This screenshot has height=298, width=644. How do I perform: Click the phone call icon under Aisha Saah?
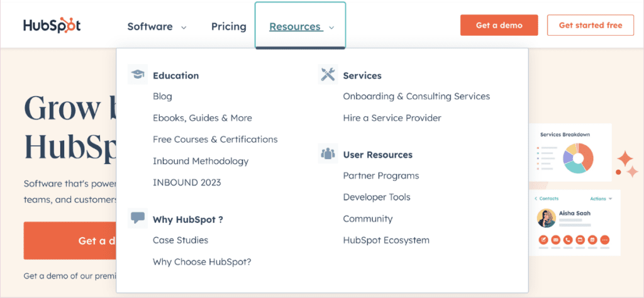568,240
